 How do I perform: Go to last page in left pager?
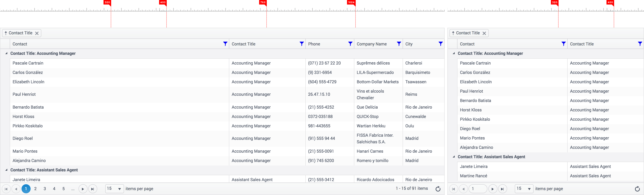93,189
